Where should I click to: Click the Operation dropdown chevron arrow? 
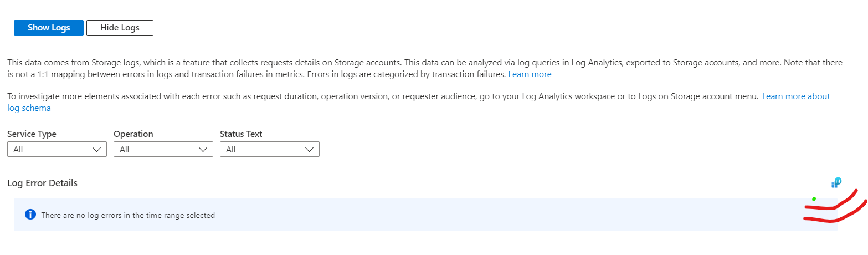click(x=203, y=150)
